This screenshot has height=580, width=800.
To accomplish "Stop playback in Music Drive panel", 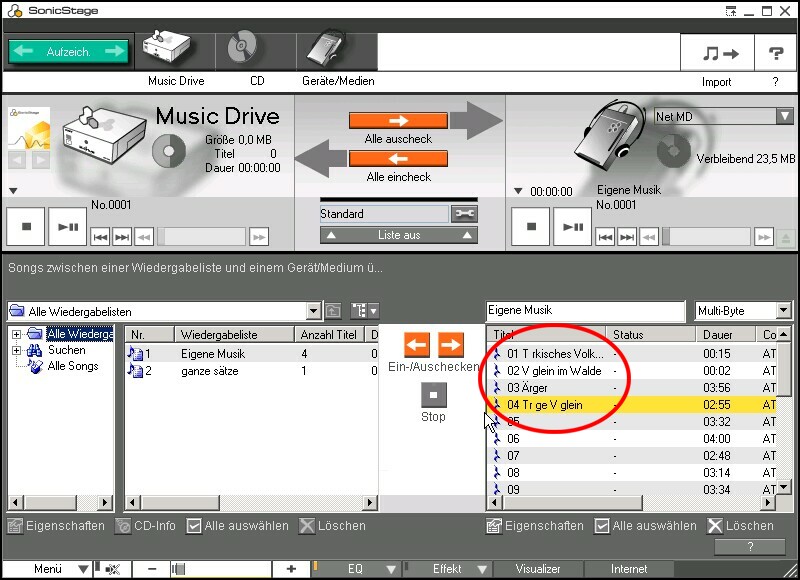I will 26,226.
